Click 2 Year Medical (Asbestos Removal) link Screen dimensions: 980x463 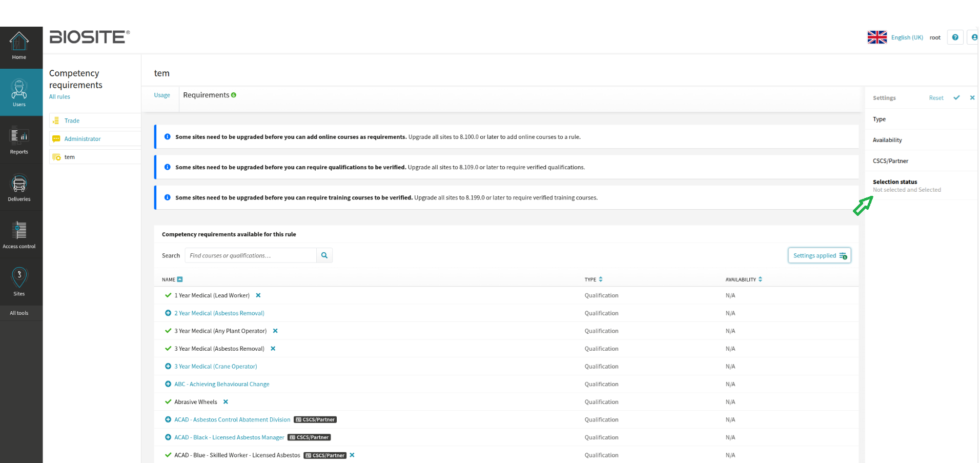(x=219, y=313)
